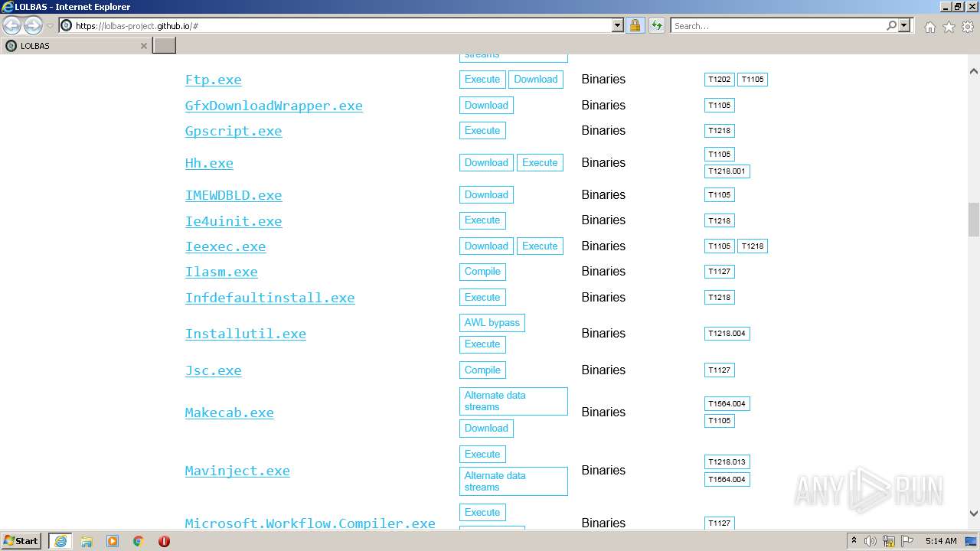Open the Windows Start menu
Viewport: 980px width, 551px height.
[x=21, y=541]
